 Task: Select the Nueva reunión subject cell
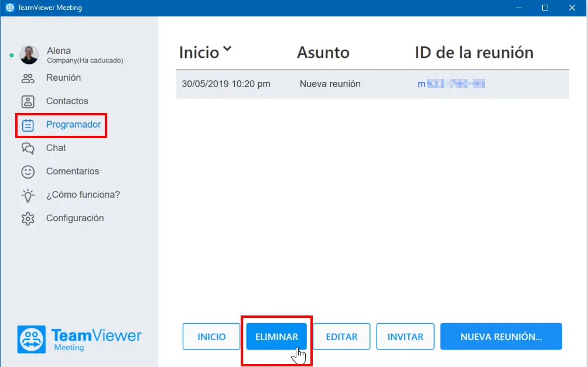pos(330,84)
